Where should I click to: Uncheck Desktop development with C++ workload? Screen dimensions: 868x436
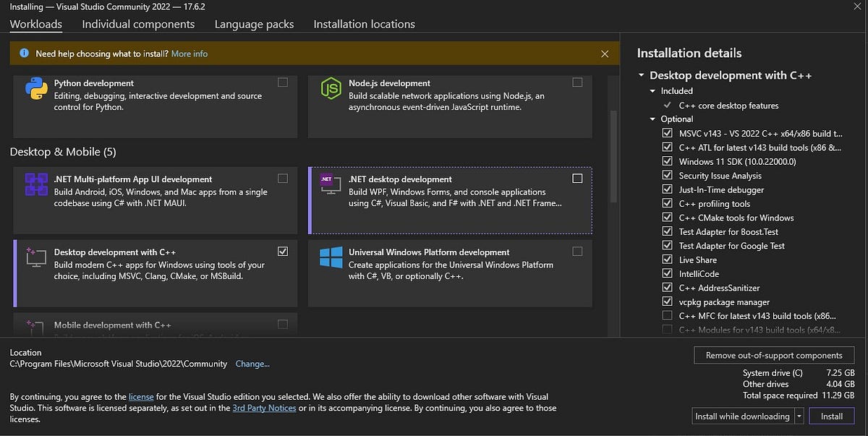click(283, 252)
